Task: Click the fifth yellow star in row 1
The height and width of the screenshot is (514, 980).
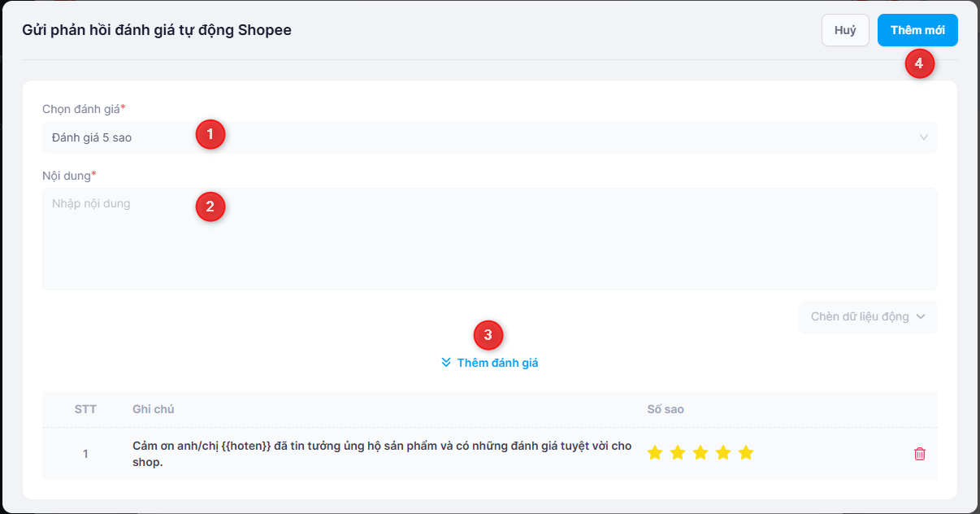Action: (746, 453)
